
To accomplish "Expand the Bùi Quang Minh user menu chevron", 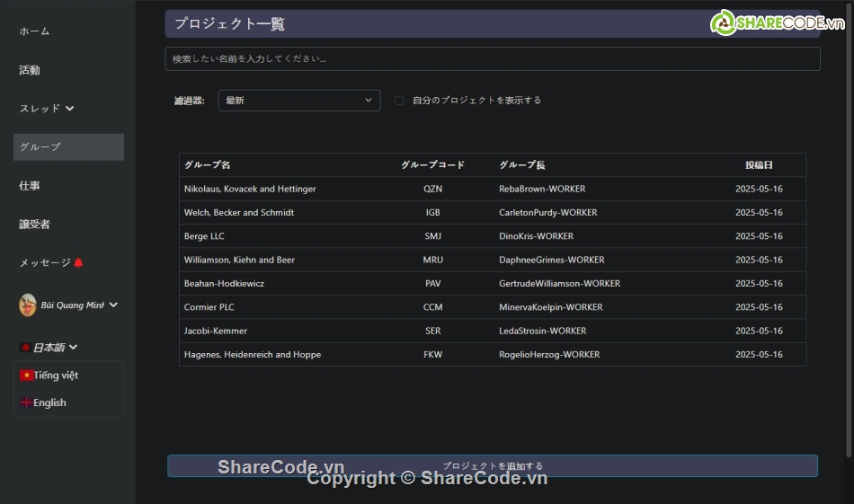I will pyautogui.click(x=113, y=305).
